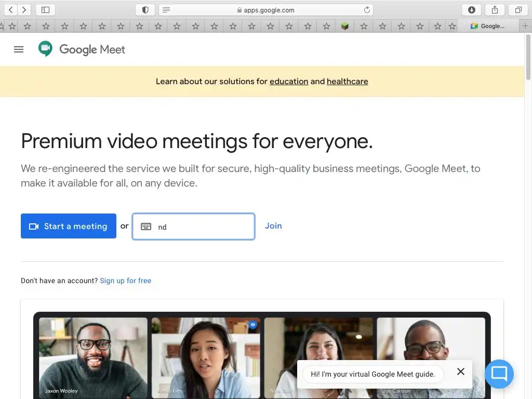Click the keyboard icon in meeting code field

[x=146, y=227]
